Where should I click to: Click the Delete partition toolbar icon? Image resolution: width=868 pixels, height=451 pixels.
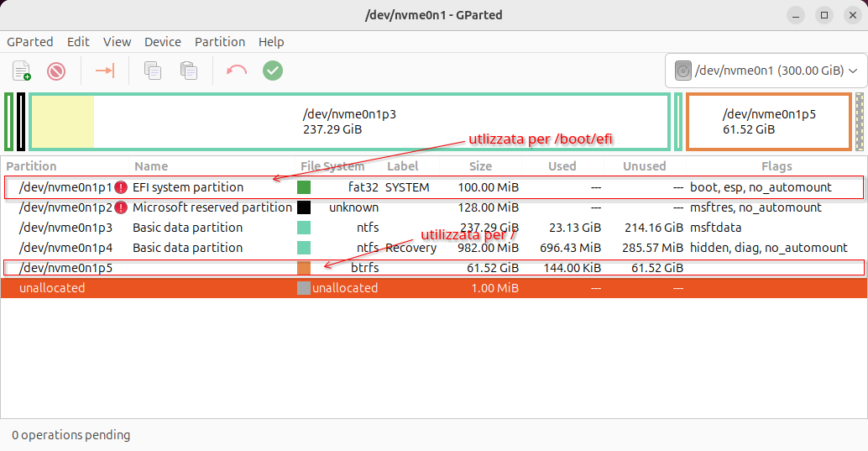pos(56,71)
